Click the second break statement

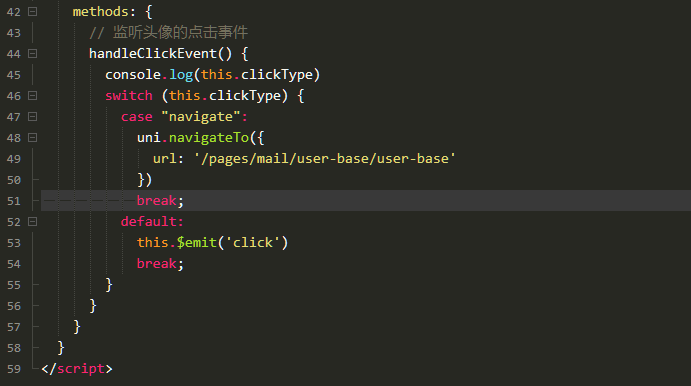[x=160, y=264]
